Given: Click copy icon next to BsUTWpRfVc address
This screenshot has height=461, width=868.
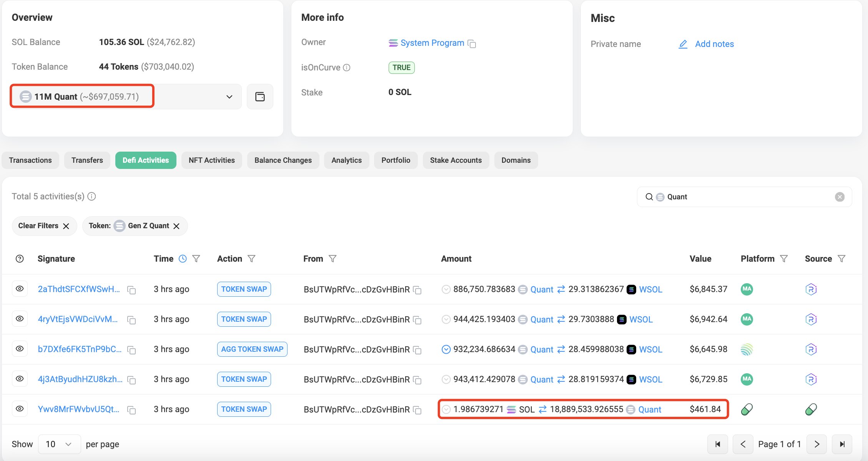Looking at the screenshot, I should 420,290.
